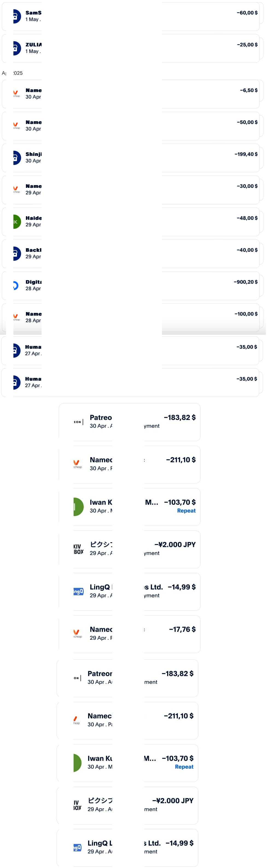Click Namecheap logo on the −6,50 $ payment
The image size is (267, 868).
[x=16, y=94]
